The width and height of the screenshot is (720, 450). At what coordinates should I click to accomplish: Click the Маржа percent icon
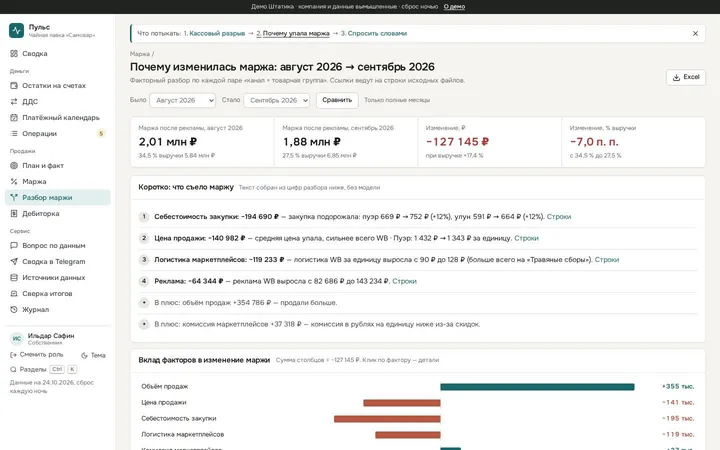[14, 181]
